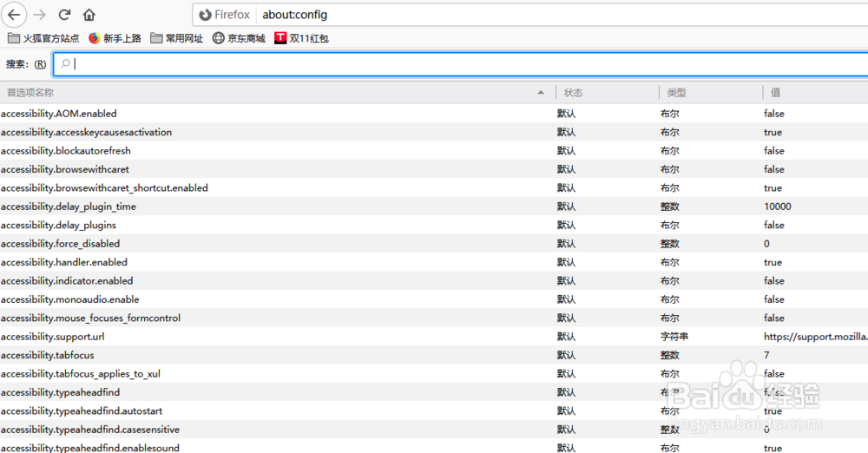The width and height of the screenshot is (868, 453).
Task: Select accessibility.force_disabled row
Action: pyautogui.click(x=434, y=243)
